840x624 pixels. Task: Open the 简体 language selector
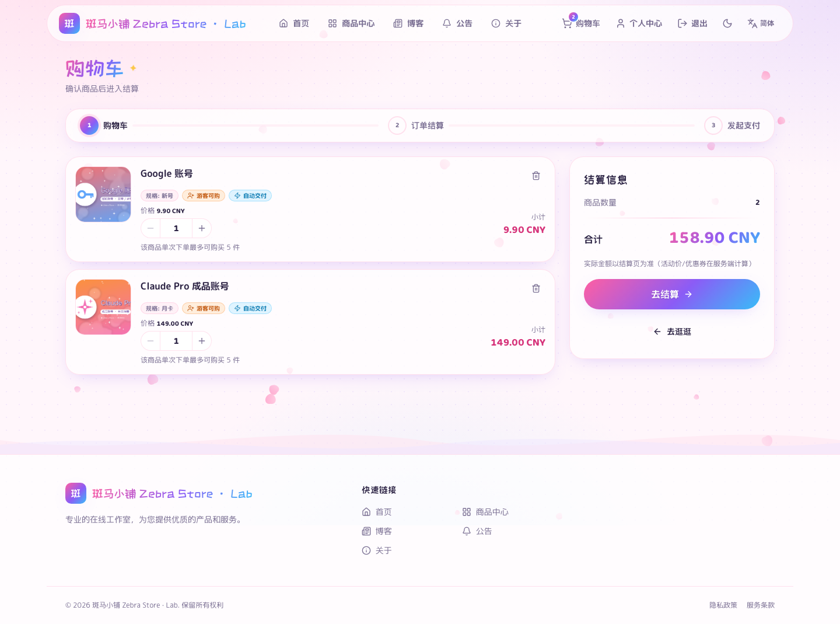point(761,23)
